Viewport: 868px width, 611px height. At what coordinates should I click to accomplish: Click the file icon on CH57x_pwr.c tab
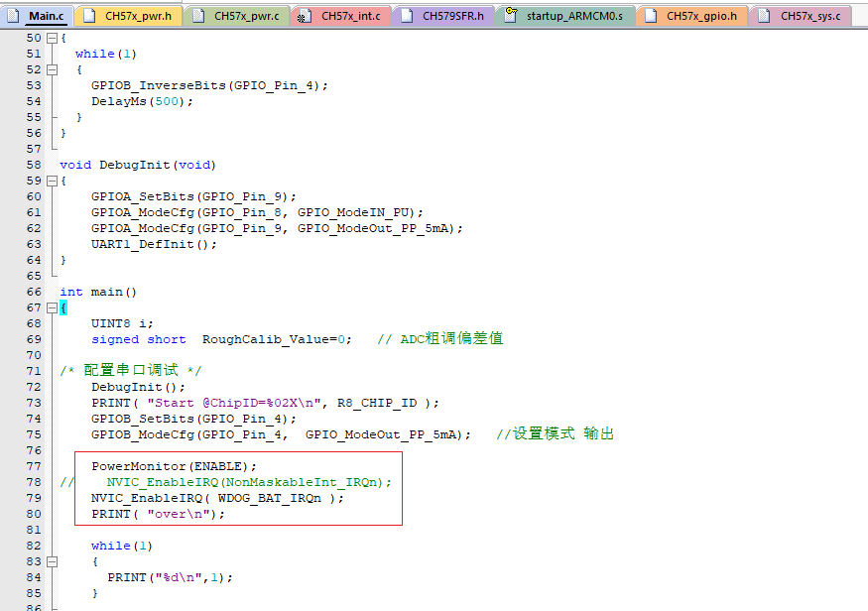(198, 16)
